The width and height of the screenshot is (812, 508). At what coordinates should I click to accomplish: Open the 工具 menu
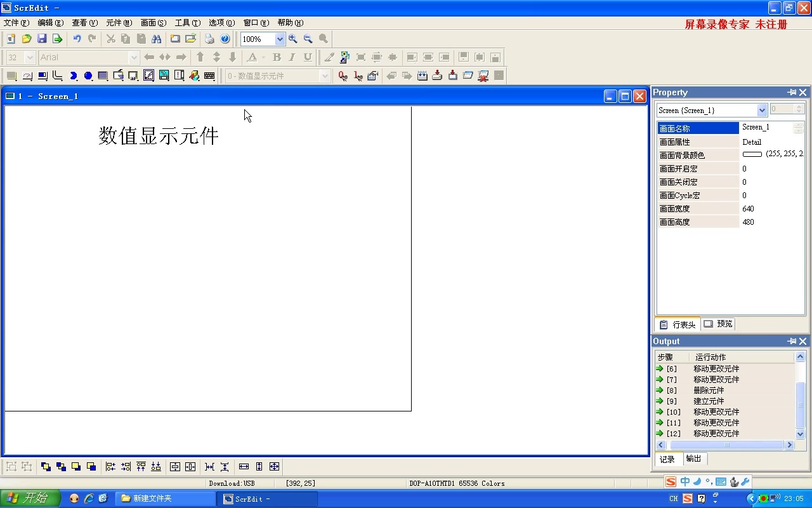[187, 23]
